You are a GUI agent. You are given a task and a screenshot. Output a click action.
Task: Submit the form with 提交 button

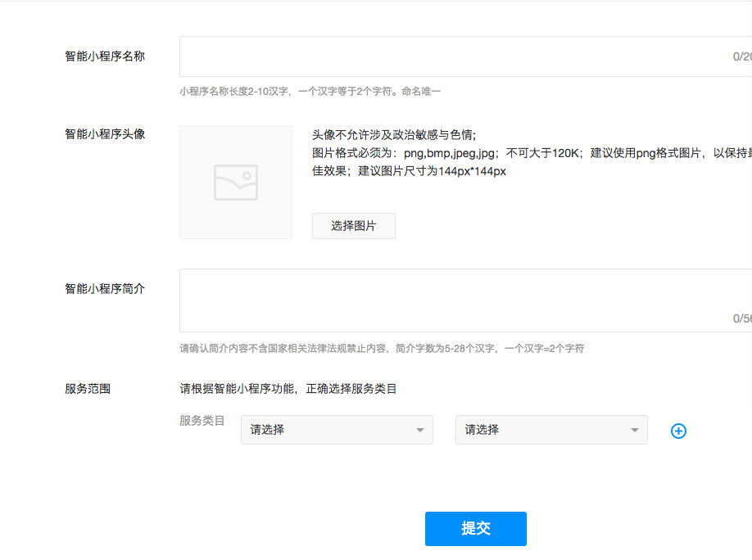[x=475, y=529]
